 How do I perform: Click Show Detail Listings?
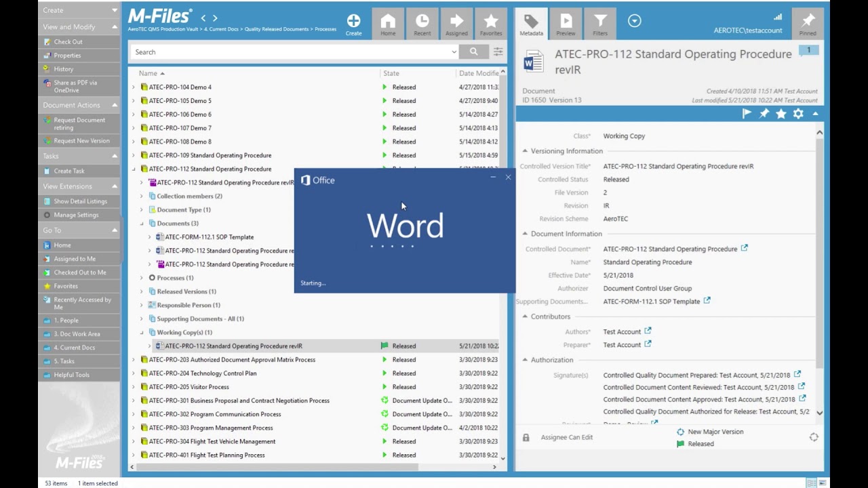point(80,201)
